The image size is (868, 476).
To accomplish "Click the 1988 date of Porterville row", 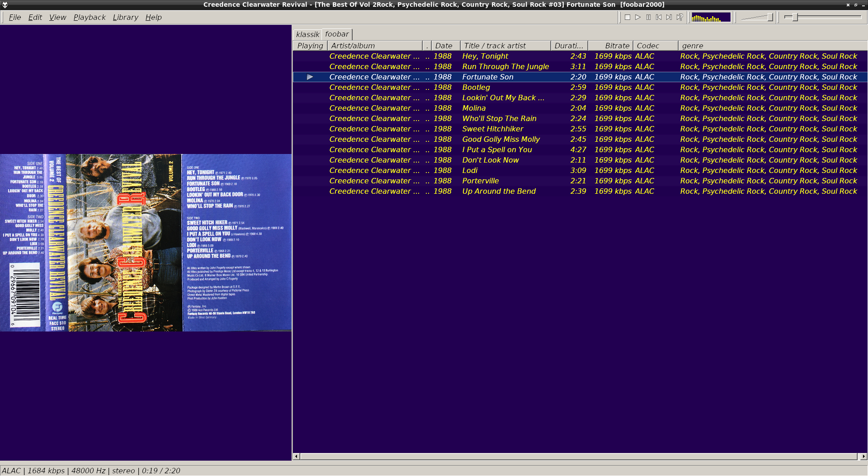I will coord(443,181).
